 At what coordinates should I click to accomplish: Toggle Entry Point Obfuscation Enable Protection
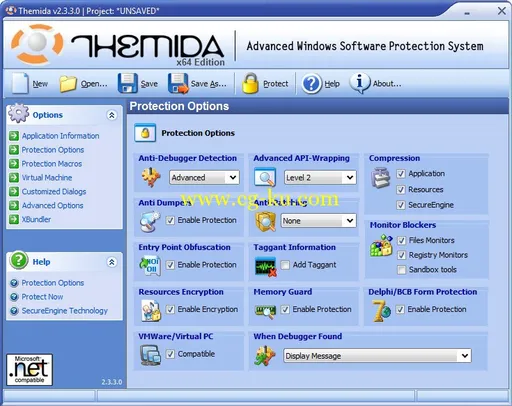click(x=170, y=265)
